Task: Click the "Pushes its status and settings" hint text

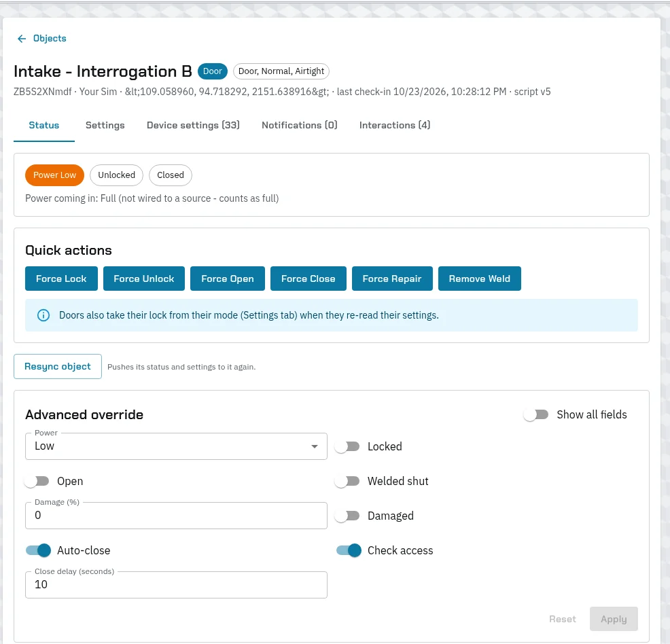Action: click(x=181, y=367)
